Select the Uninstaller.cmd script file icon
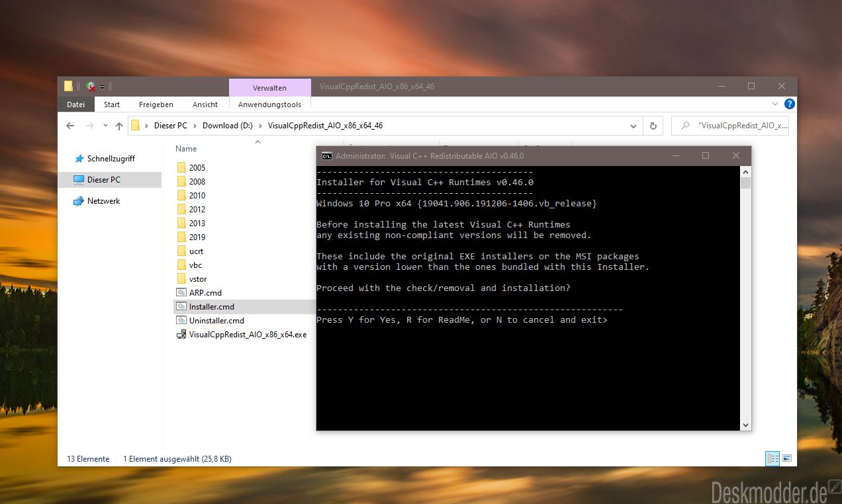Viewport: 842px width, 504px height. (x=182, y=320)
